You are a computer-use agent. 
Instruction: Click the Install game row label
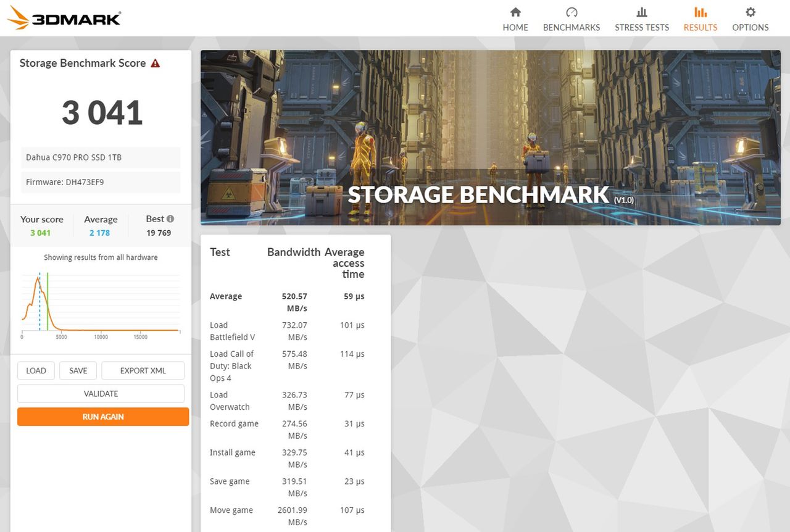point(233,452)
